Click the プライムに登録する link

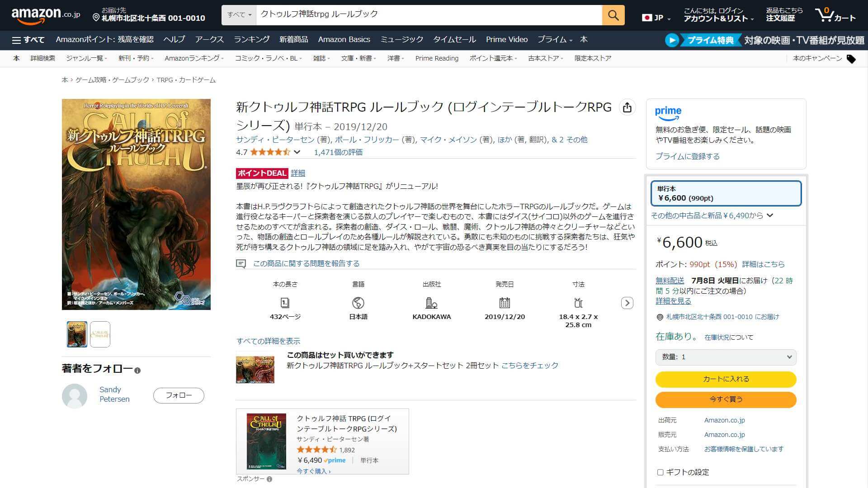688,156
